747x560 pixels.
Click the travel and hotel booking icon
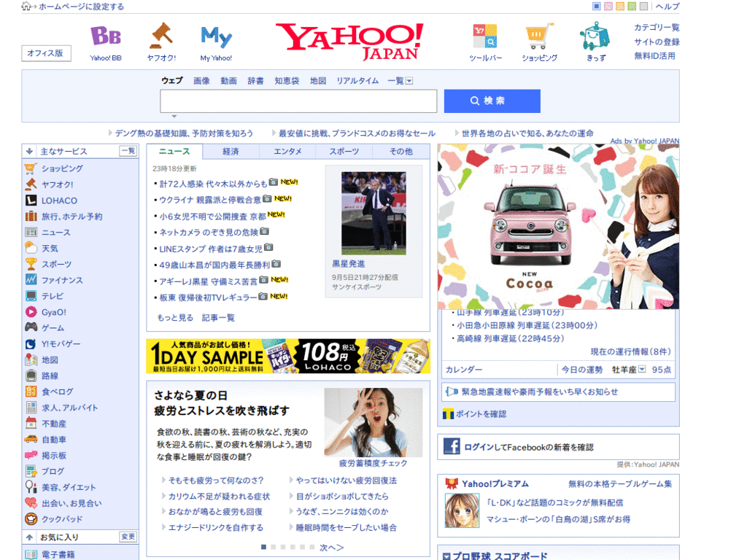[31, 216]
